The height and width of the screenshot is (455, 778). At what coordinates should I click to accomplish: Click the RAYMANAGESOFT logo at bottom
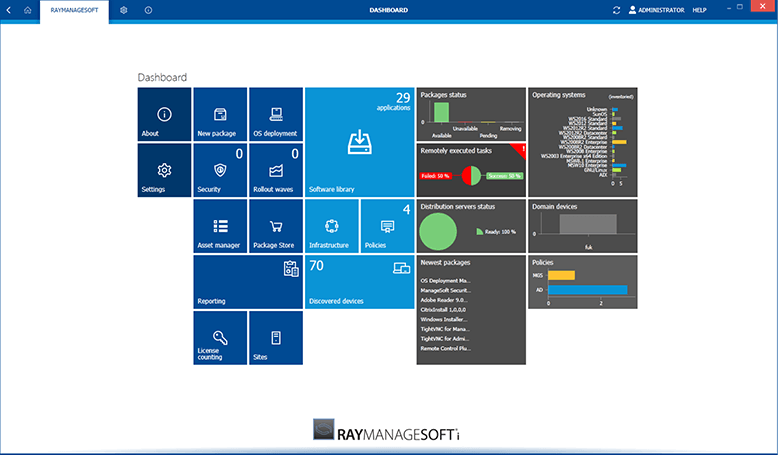[x=386, y=430]
